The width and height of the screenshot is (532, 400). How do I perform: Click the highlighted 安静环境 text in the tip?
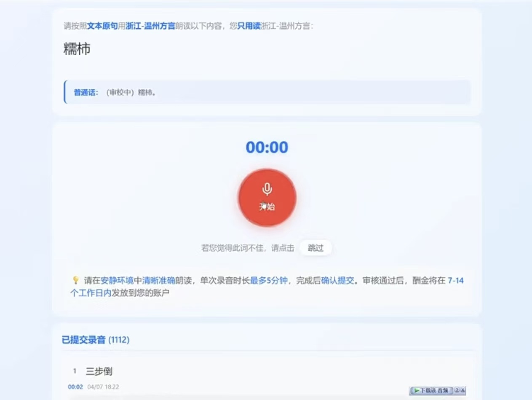[117, 281]
